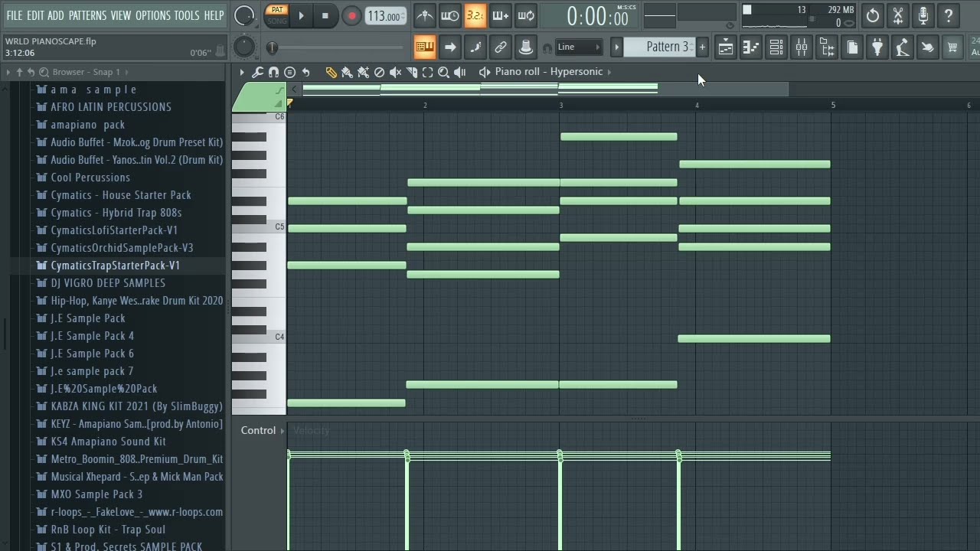Toggle the 3.2.1 countdown before recording

(x=475, y=15)
